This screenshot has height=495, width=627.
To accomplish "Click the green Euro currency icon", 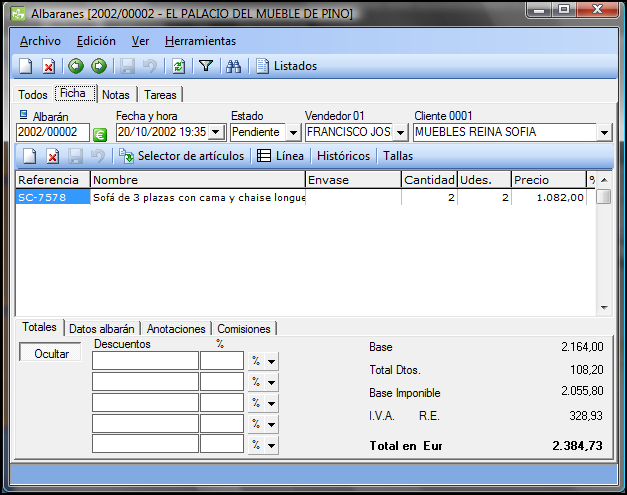I will (100, 135).
